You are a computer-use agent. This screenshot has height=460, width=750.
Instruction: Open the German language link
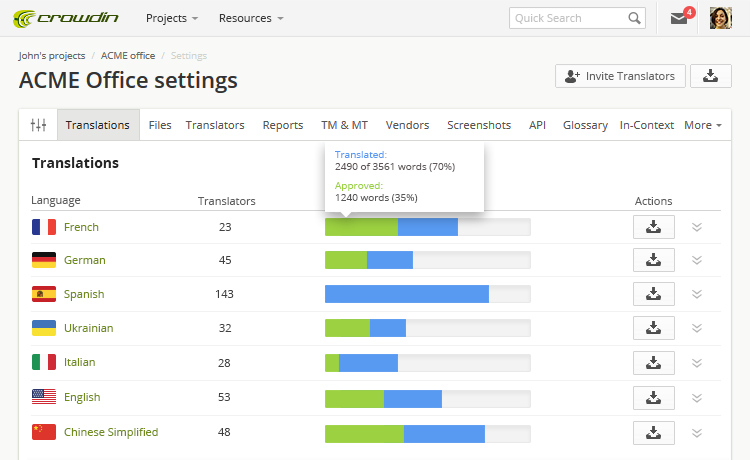(x=85, y=260)
